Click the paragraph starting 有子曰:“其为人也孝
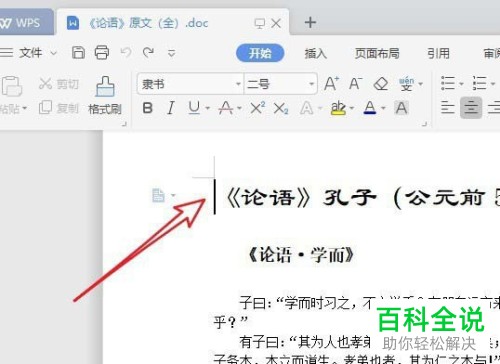 pos(357,350)
